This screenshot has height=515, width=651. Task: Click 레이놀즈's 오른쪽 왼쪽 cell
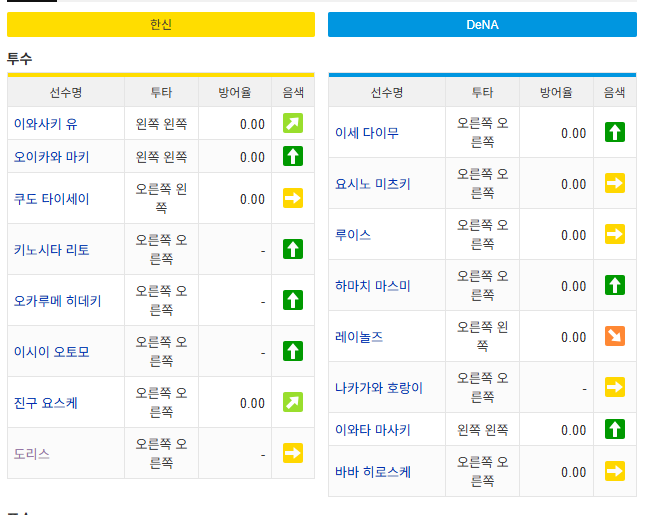point(482,336)
